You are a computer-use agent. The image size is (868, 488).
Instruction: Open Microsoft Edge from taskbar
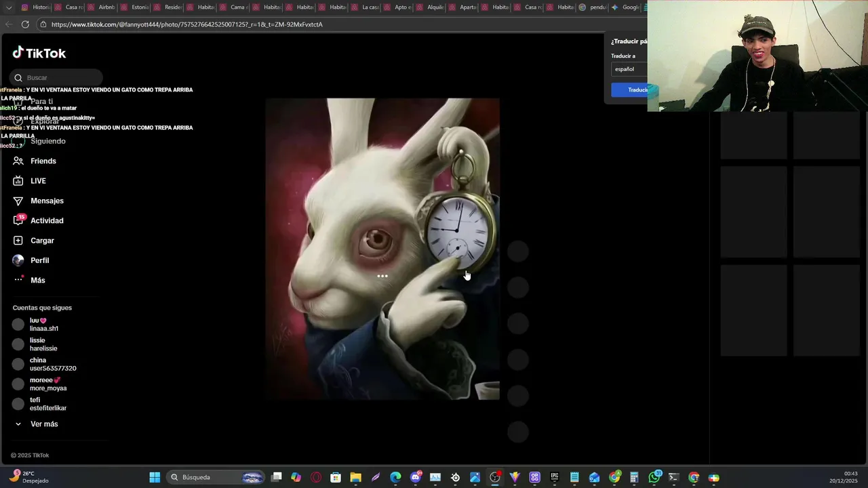[395, 477]
